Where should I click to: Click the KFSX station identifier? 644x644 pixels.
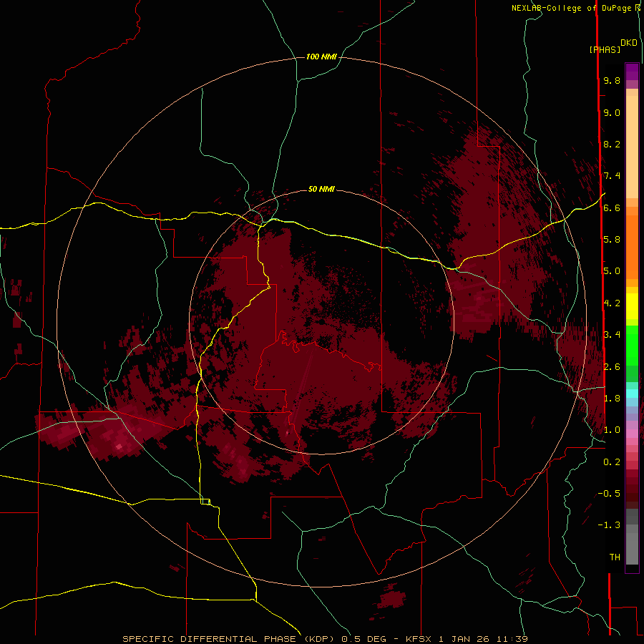tap(418, 639)
